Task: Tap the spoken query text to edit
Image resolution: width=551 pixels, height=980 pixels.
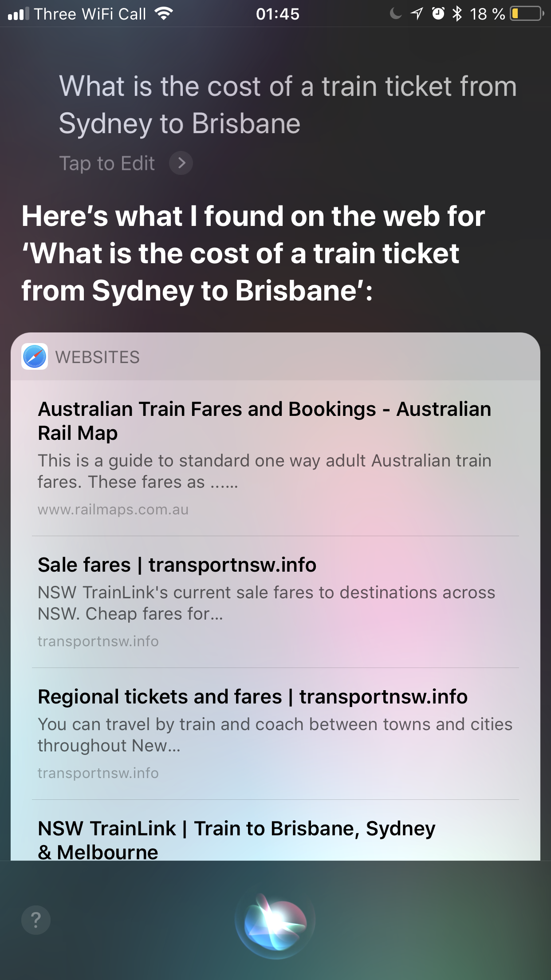Action: (287, 104)
